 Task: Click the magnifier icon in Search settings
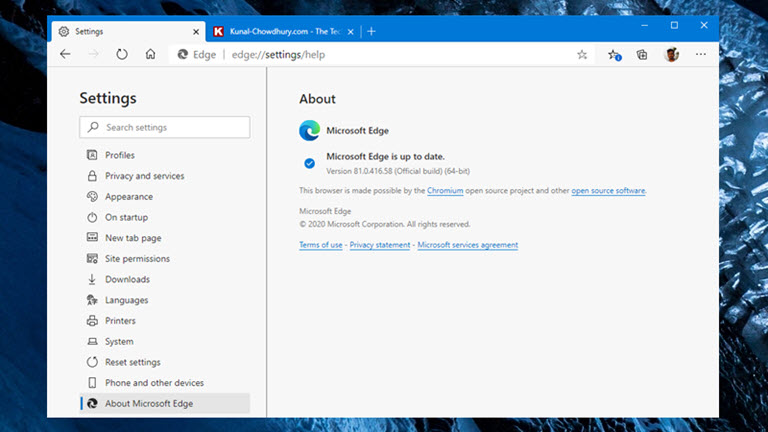[93, 127]
